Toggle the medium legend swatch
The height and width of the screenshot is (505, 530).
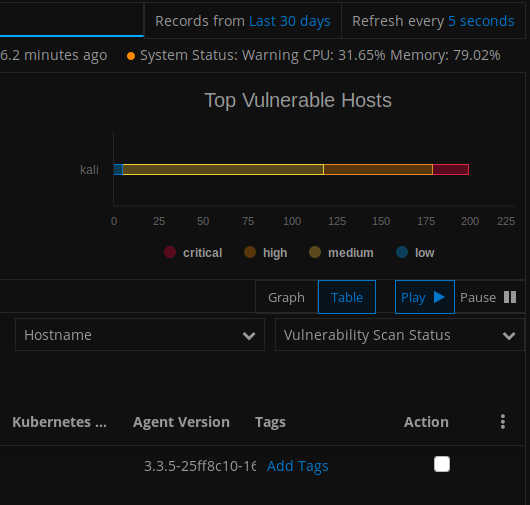(x=315, y=252)
